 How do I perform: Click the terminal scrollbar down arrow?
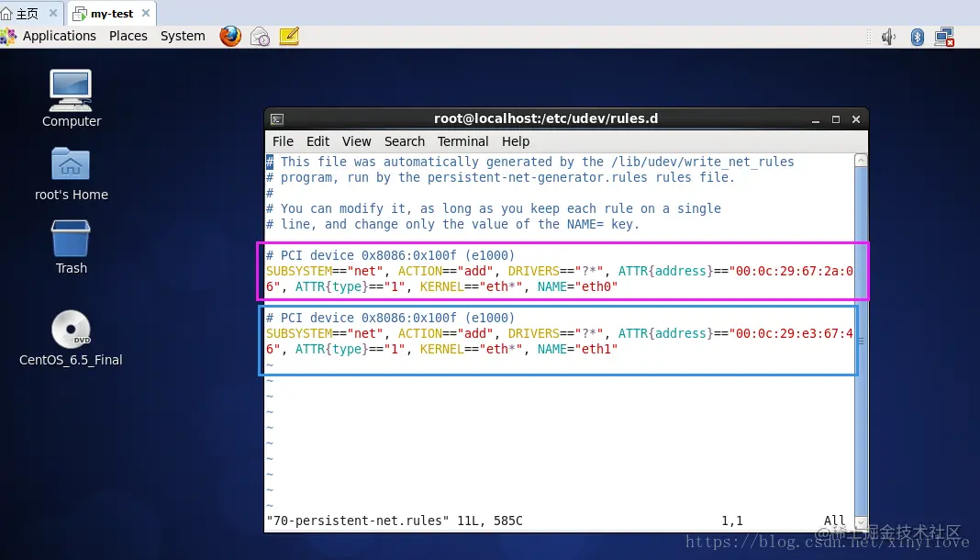pos(861,521)
